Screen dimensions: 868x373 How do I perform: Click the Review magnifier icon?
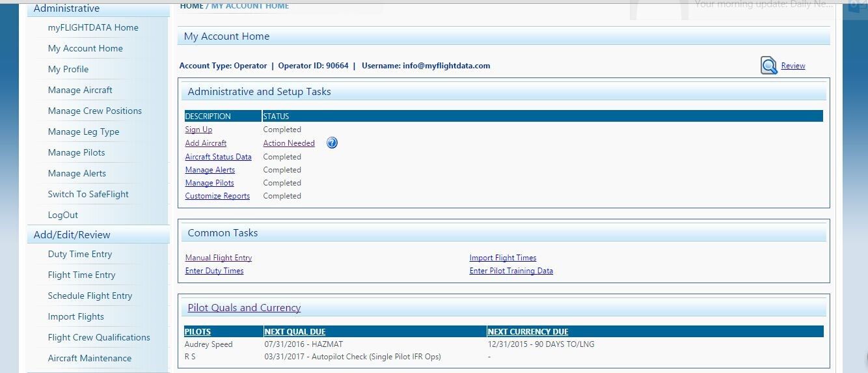coord(769,66)
